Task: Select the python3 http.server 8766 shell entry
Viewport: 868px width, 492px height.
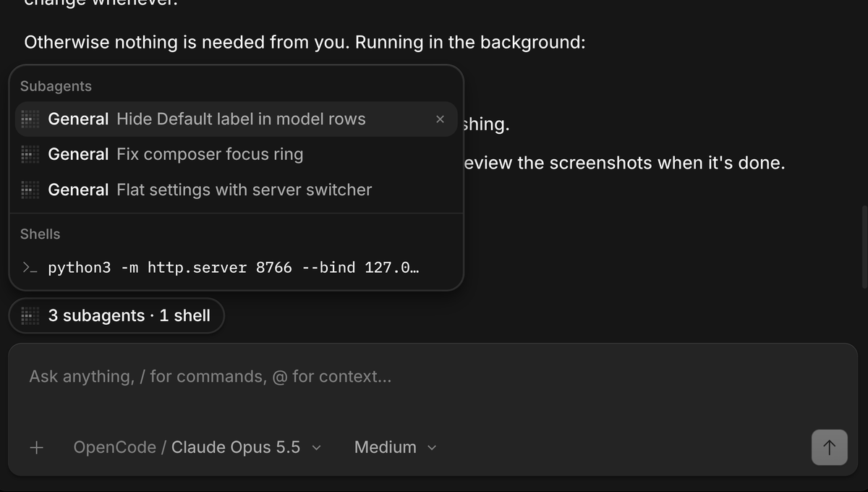Action: pos(237,268)
